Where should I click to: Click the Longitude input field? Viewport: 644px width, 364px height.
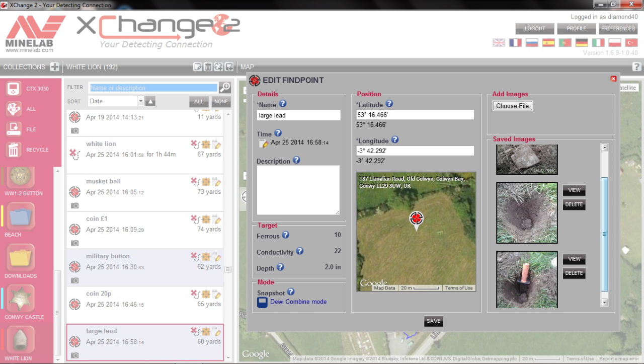click(x=415, y=151)
